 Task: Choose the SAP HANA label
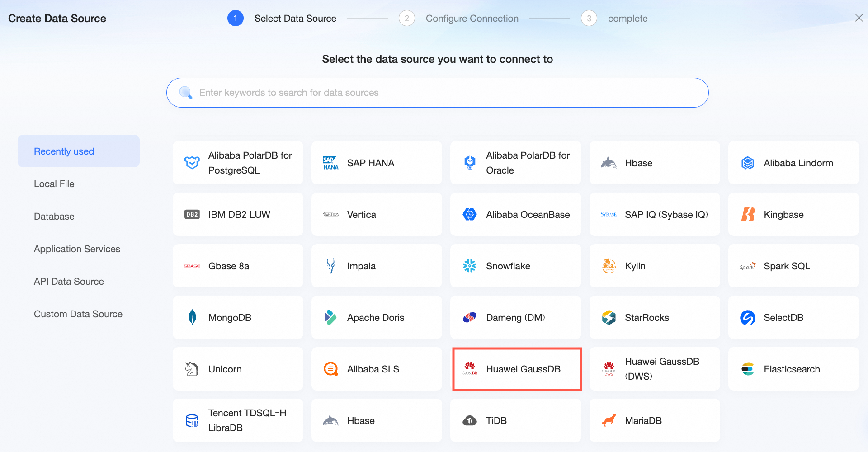click(x=371, y=163)
